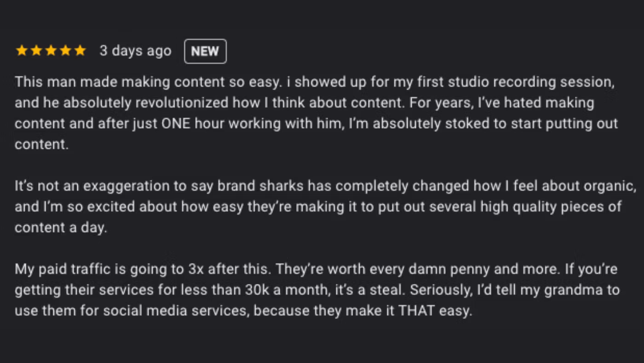
Task: Click "3x" in the paid traffic sentence
Action: pyautogui.click(x=196, y=269)
